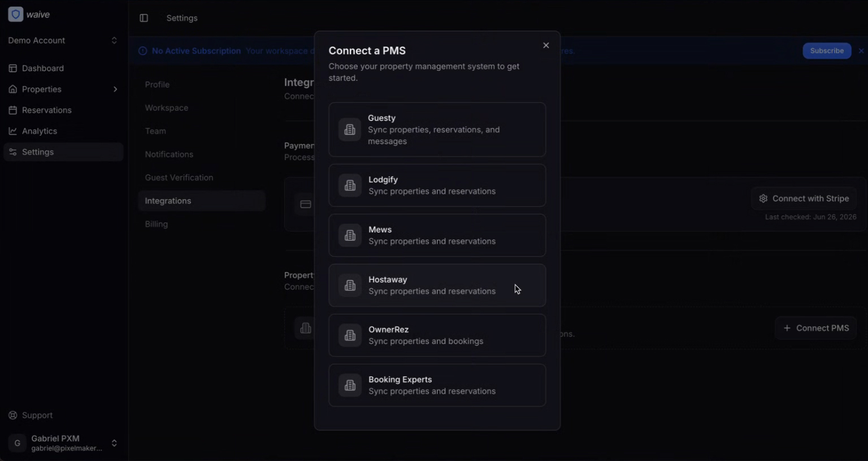This screenshot has height=461, width=868.
Task: Select the Mews integration option
Action: click(437, 235)
